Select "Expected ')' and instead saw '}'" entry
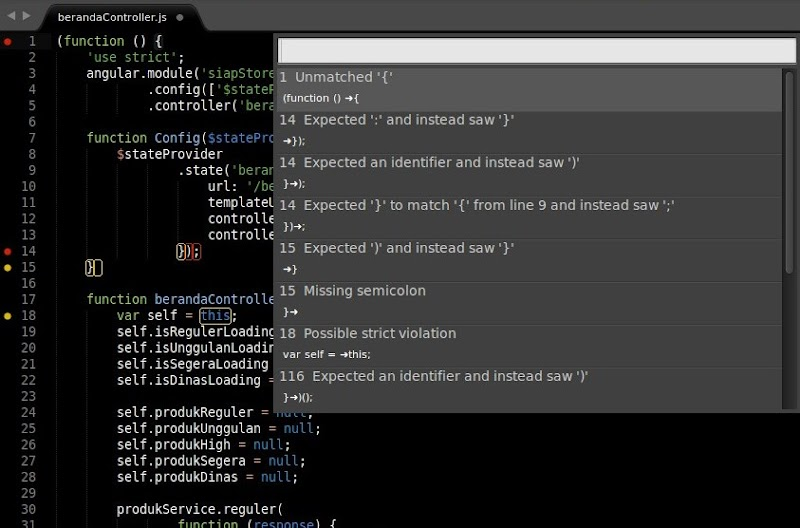 tap(529, 261)
